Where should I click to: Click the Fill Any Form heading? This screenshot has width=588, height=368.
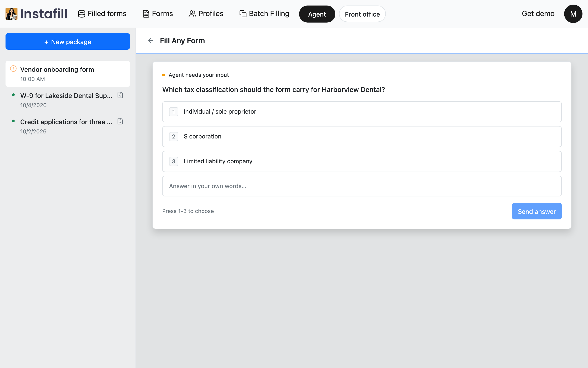pos(182,41)
